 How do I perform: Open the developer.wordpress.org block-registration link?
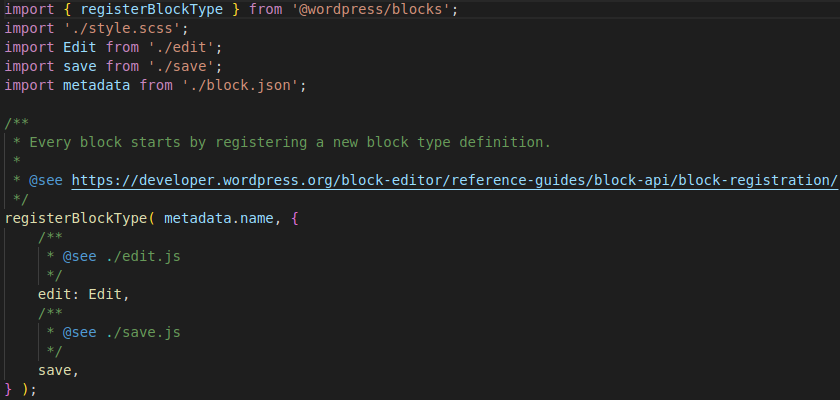point(454,180)
